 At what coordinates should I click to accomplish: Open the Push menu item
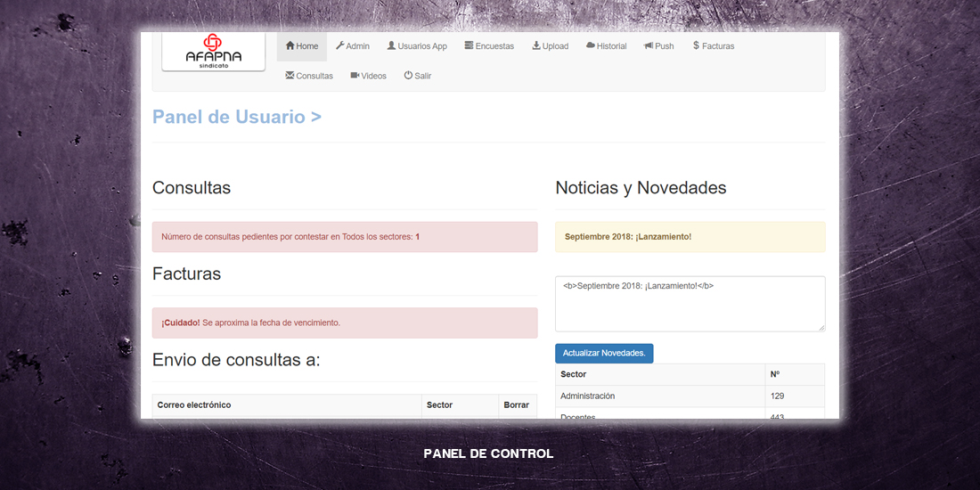[658, 46]
